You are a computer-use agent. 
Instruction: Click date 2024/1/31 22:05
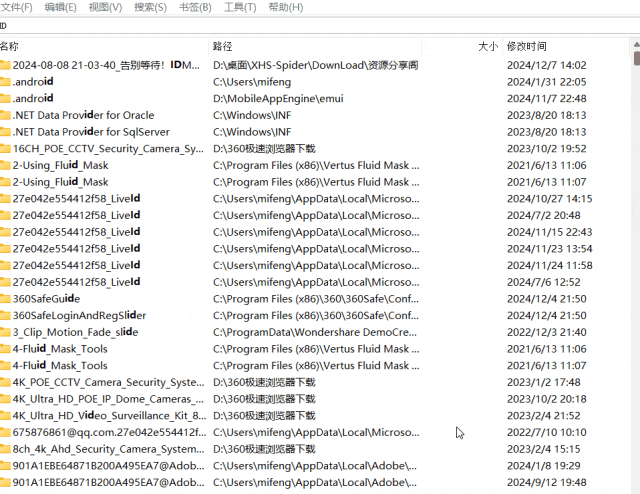point(547,82)
